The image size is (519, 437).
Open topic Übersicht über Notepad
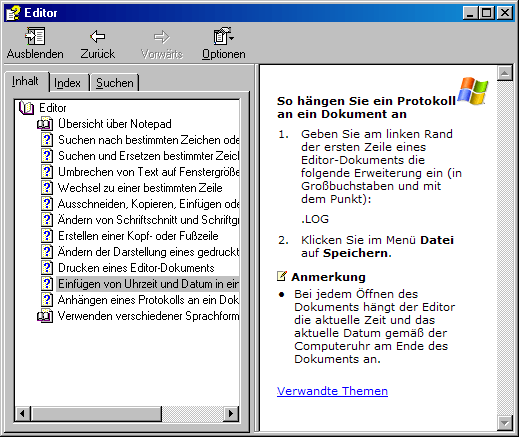pyautogui.click(x=115, y=124)
